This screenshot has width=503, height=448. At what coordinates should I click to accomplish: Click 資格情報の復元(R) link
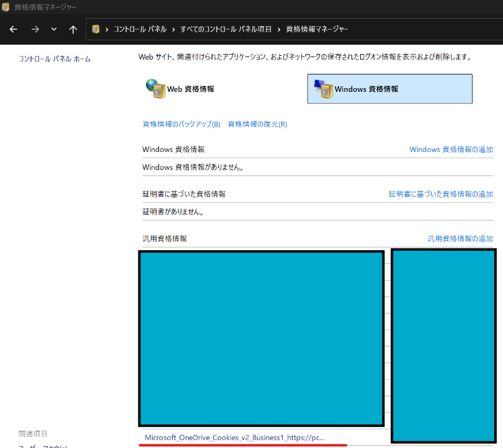[x=257, y=124]
